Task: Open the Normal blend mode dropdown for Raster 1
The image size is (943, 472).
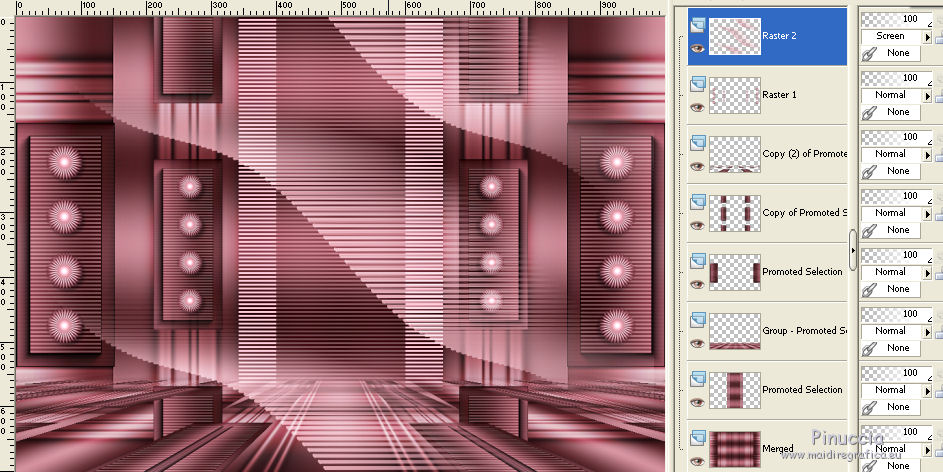Action: click(x=927, y=95)
